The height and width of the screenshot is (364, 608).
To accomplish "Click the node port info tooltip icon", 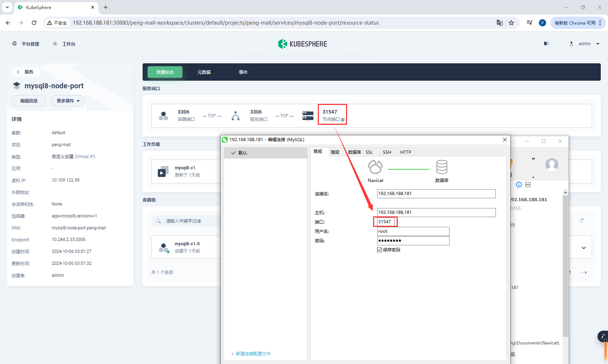I will click(343, 120).
